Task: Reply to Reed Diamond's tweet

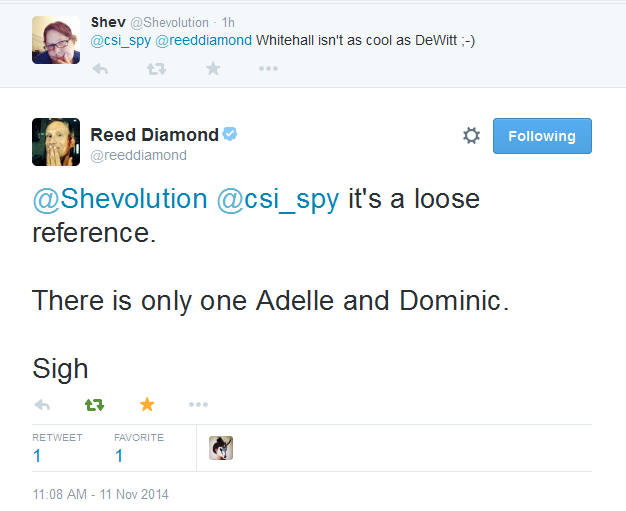Action: coord(42,405)
